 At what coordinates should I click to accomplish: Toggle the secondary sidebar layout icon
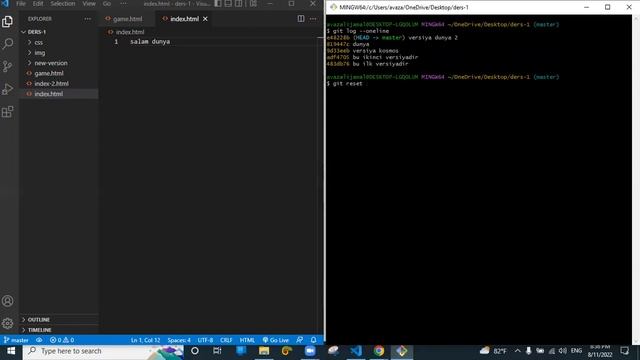click(238, 4)
